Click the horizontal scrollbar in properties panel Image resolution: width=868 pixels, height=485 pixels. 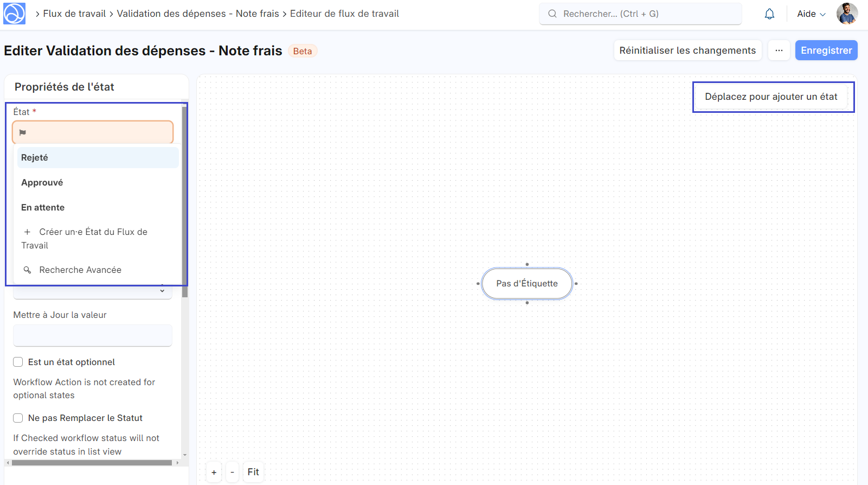pyautogui.click(x=92, y=463)
